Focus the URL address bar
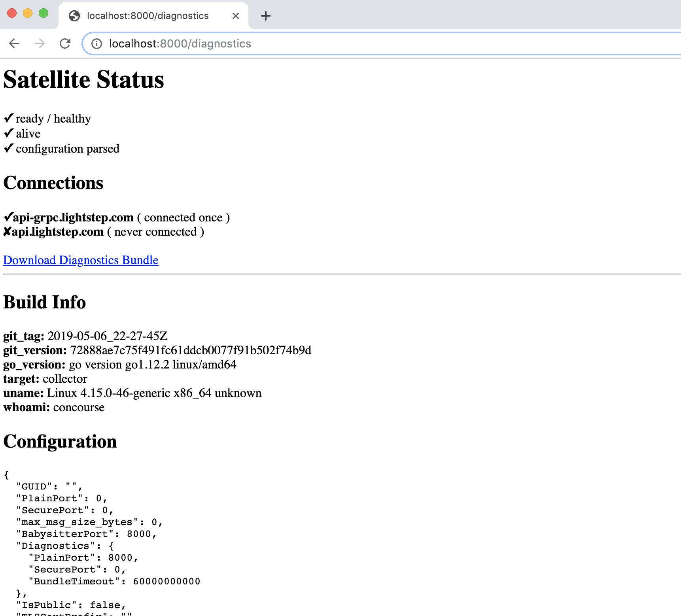Image resolution: width=681 pixels, height=616 pixels. pyautogui.click(x=356, y=43)
